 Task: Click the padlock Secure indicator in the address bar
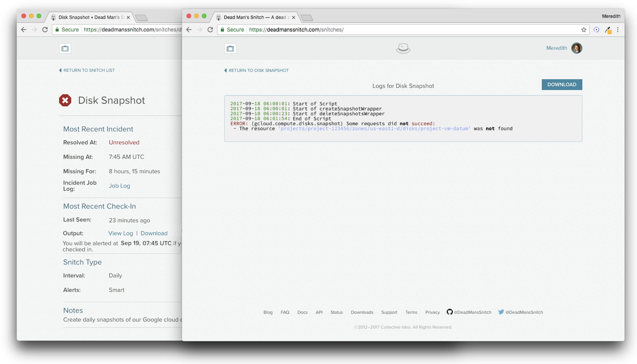[223, 29]
